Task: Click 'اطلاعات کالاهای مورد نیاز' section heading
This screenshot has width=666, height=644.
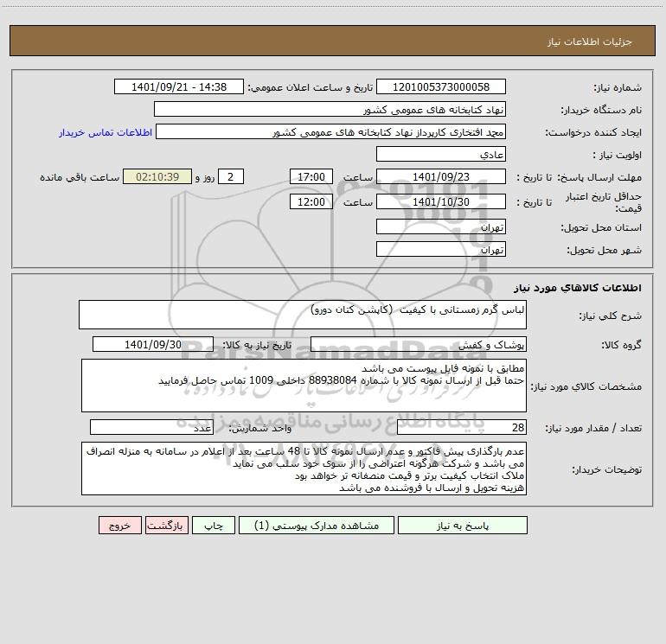Action: [577, 288]
